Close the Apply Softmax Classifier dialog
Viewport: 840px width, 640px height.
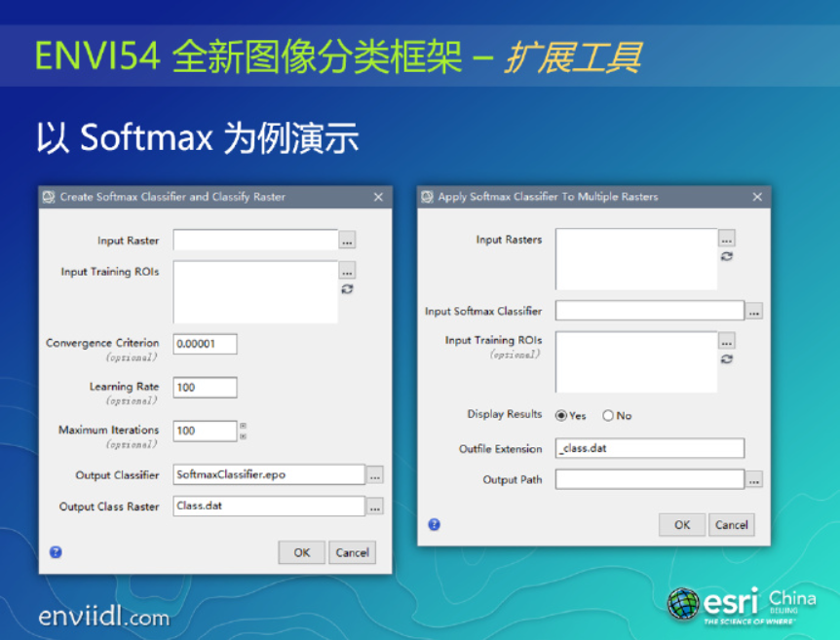point(757,197)
